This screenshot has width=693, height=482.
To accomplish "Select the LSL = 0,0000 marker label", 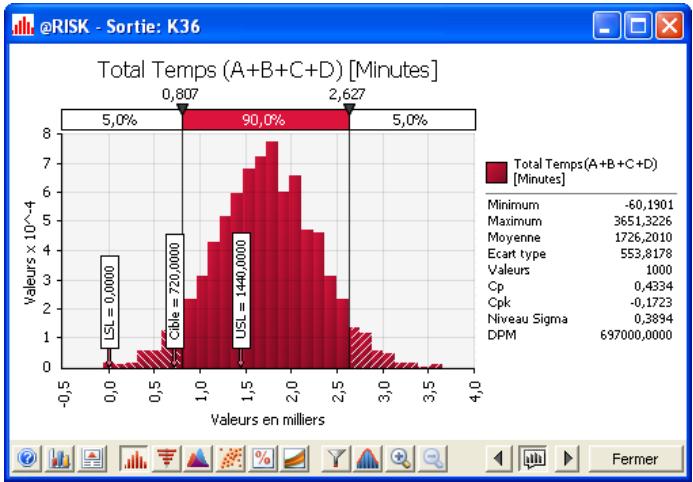I will [x=109, y=302].
